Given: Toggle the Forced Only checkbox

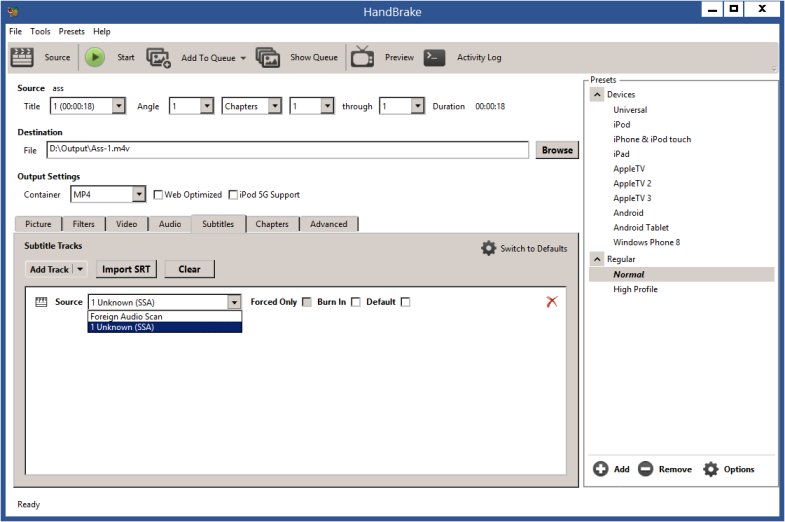Looking at the screenshot, I should [x=307, y=302].
